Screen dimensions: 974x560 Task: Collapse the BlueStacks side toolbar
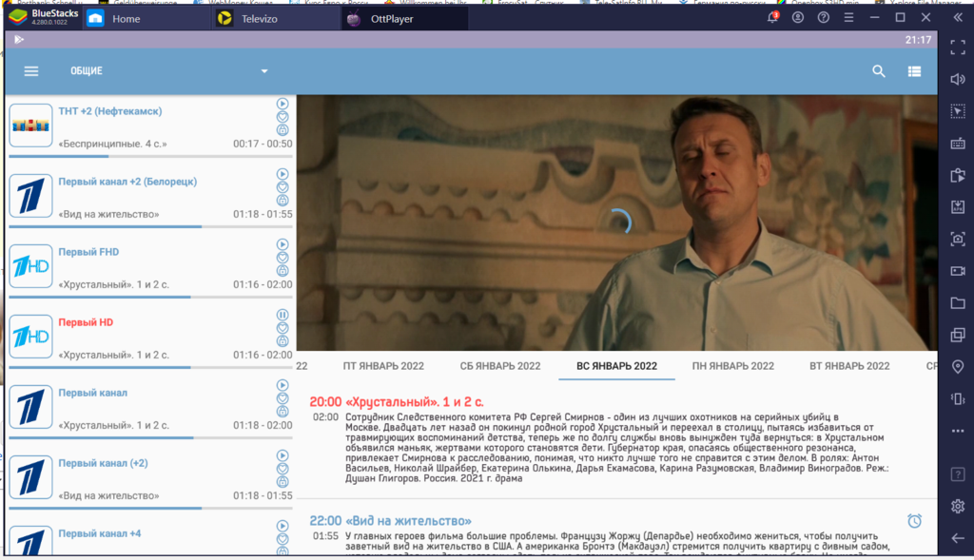[958, 17]
